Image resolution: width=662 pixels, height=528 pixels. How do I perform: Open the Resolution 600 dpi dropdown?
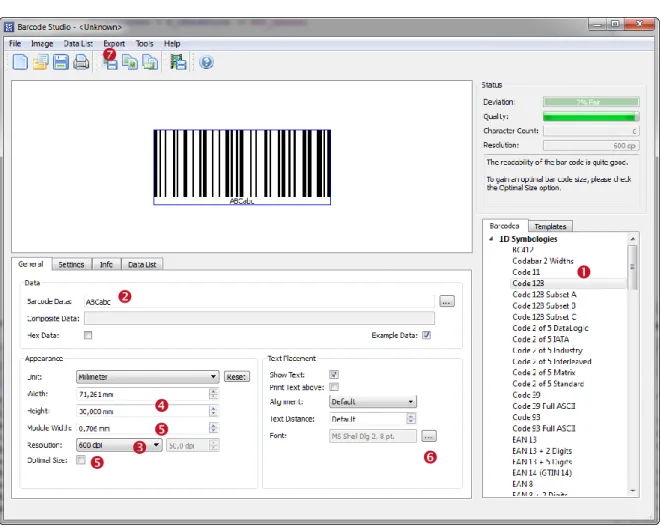click(119, 445)
